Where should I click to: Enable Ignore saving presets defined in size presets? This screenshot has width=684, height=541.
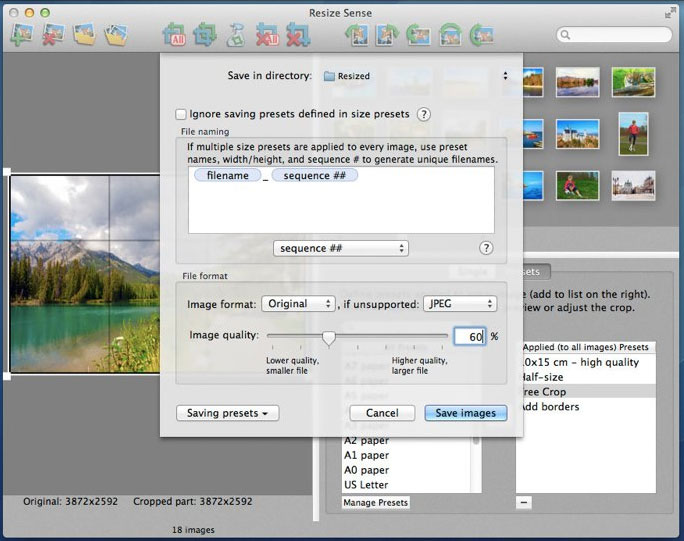click(181, 114)
